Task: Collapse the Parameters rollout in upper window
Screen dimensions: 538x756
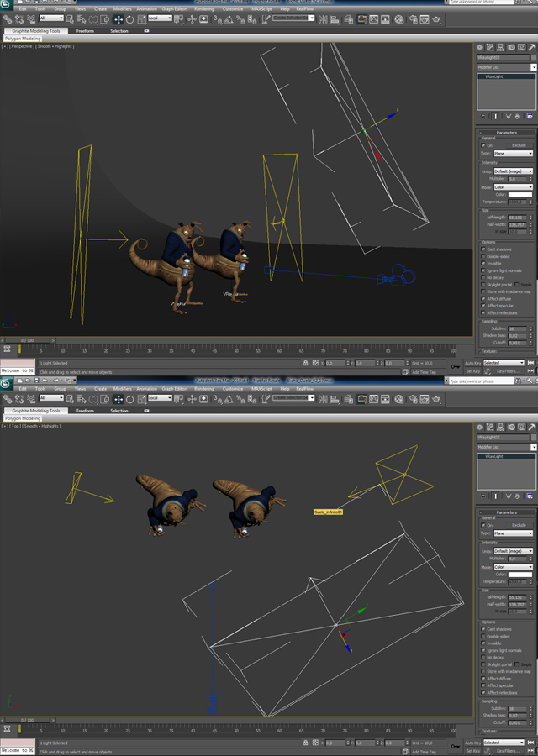Action: coord(506,133)
